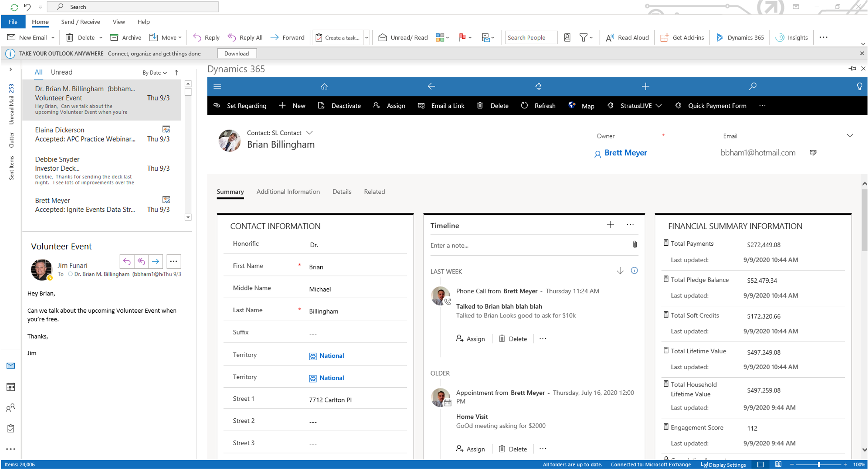This screenshot has width=868, height=469.
Task: Open the By Date sort dropdown
Action: pyautogui.click(x=155, y=73)
